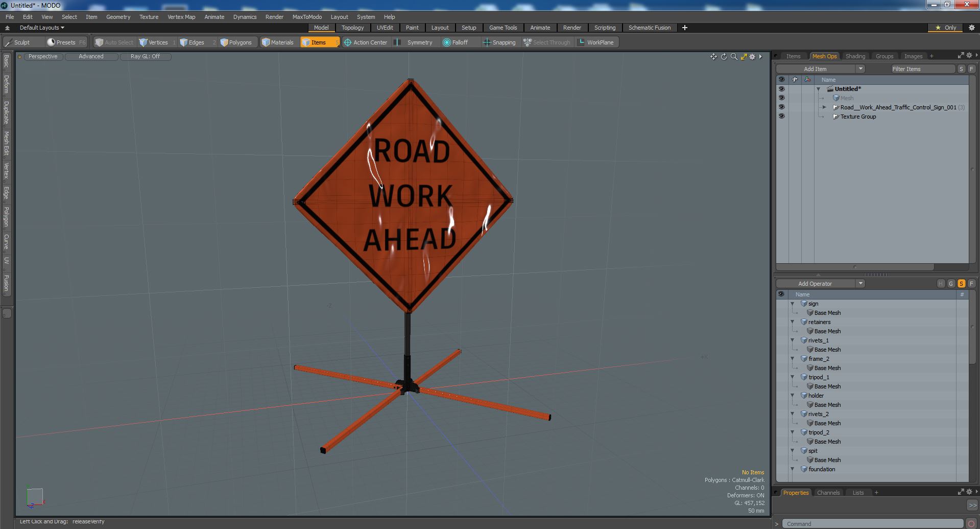This screenshot has height=529, width=980.
Task: Toggle visibility of the Mesh item
Action: 781,98
